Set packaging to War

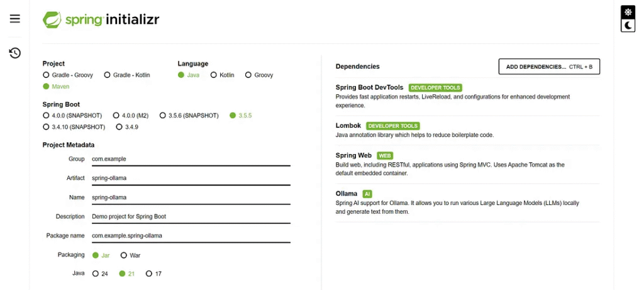coord(123,255)
